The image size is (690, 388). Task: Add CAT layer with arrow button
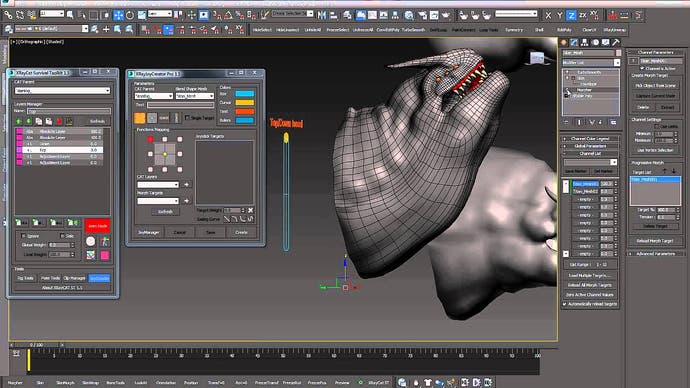pyautogui.click(x=186, y=185)
